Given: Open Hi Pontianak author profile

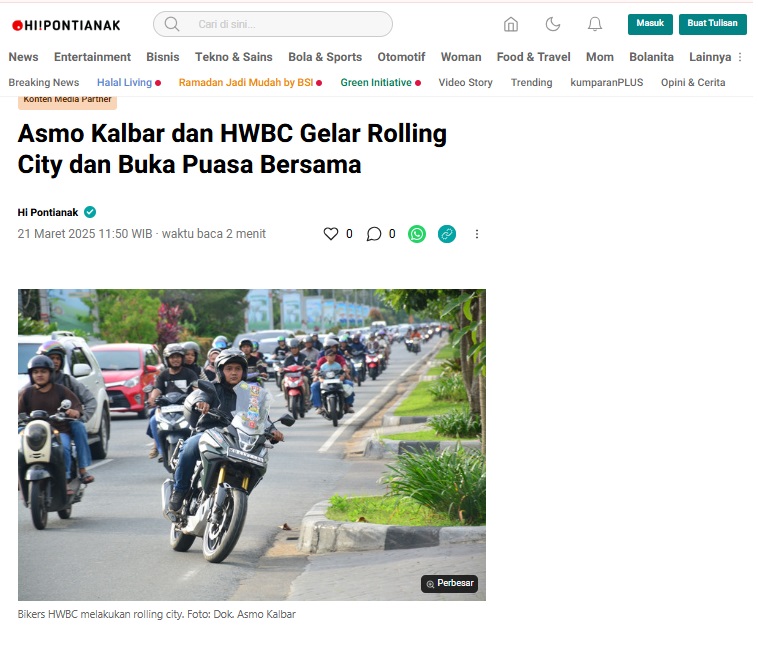Looking at the screenshot, I should point(47,212).
